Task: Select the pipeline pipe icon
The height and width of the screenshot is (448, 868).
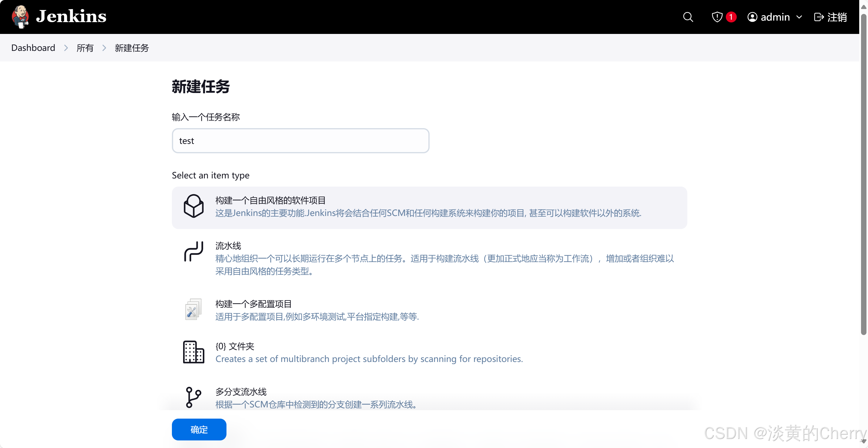Action: coord(193,251)
